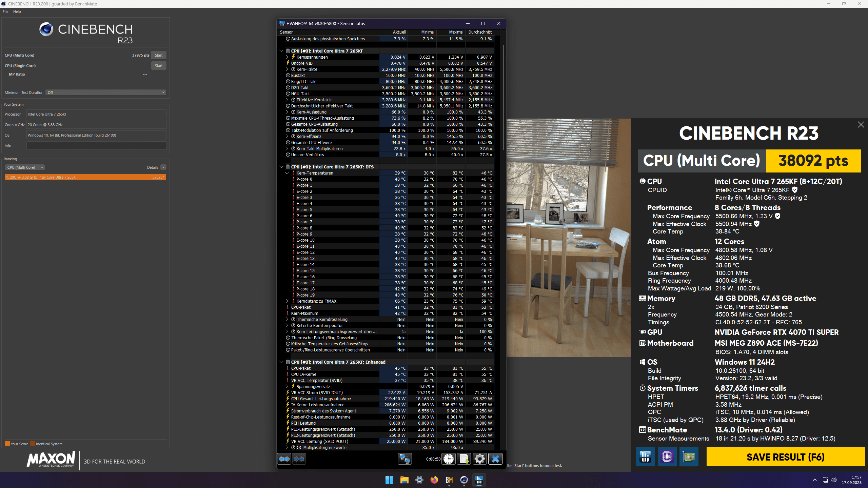Collapse CPU [#0] Intel Core Ultra 7 265KF: DTS group
The width and height of the screenshot is (868, 488).
point(281,167)
